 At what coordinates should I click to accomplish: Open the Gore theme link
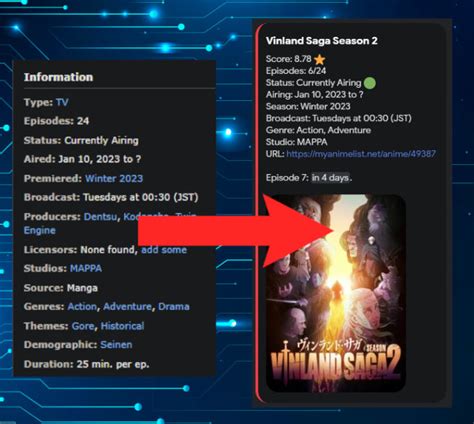point(83,326)
